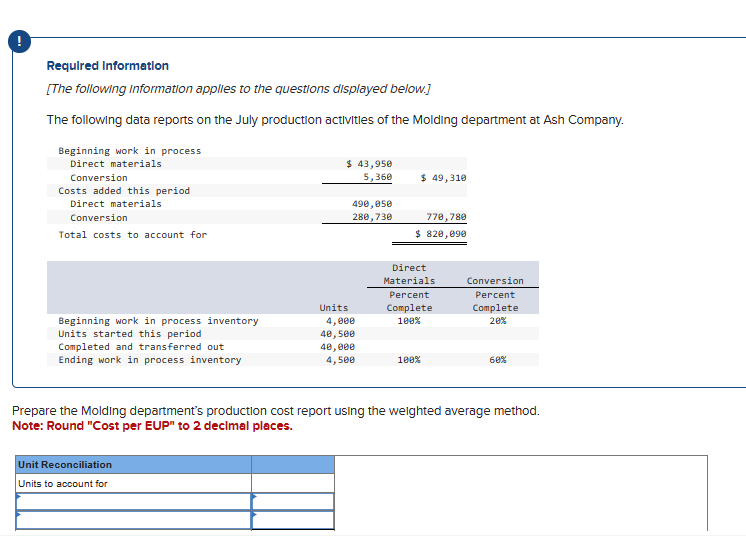Click beginning direct materials value $ 43,950

click(369, 164)
